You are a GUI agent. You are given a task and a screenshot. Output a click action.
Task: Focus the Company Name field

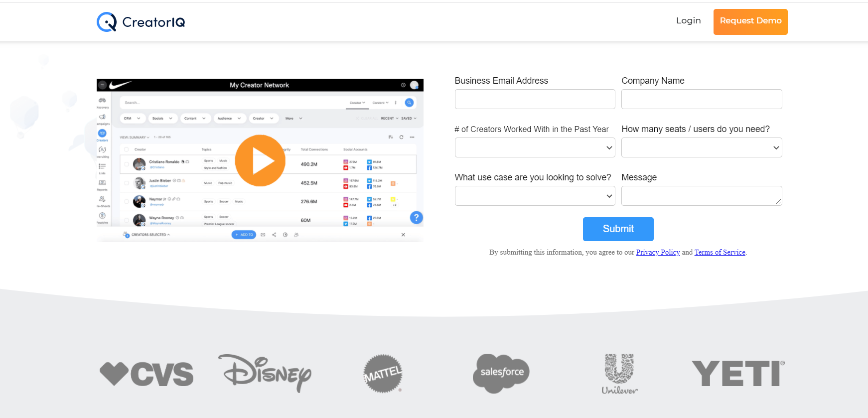(x=702, y=99)
